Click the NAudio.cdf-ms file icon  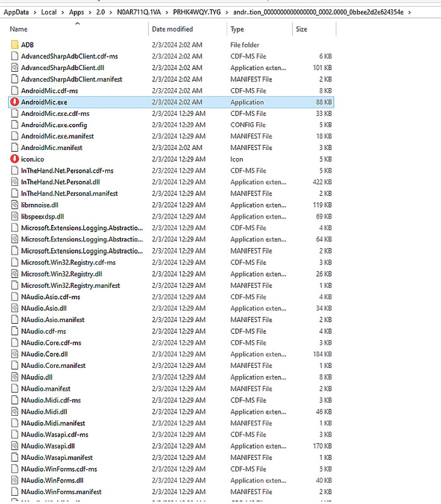14,331
